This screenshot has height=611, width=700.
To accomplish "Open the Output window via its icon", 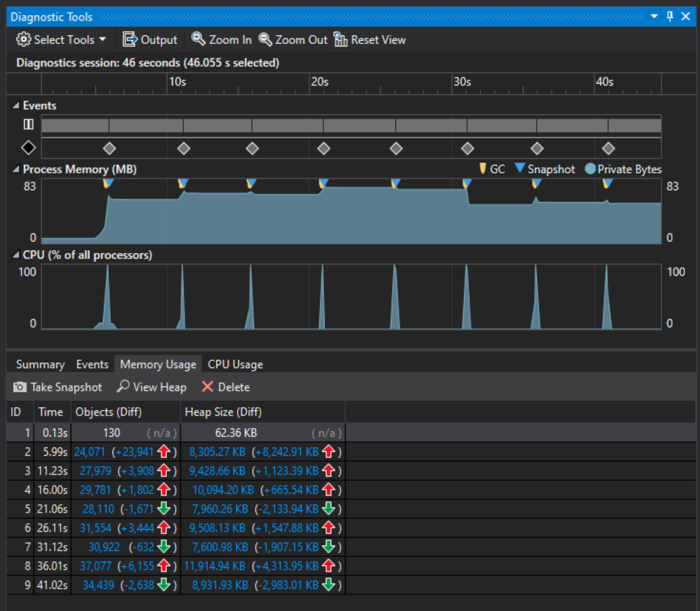I will (129, 39).
